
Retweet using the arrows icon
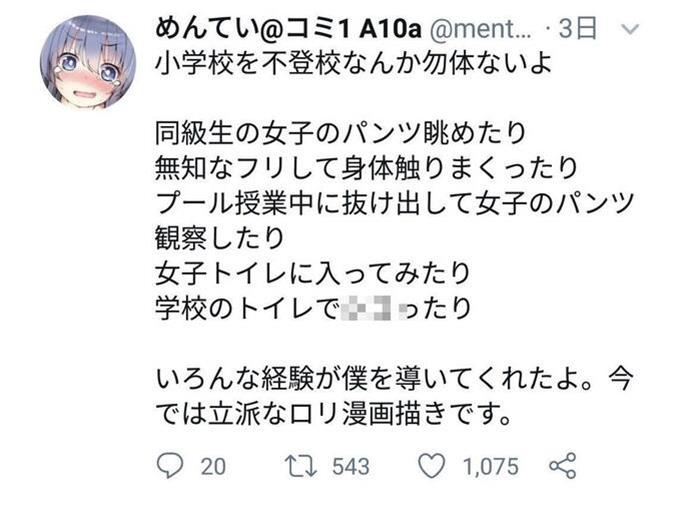click(x=301, y=466)
